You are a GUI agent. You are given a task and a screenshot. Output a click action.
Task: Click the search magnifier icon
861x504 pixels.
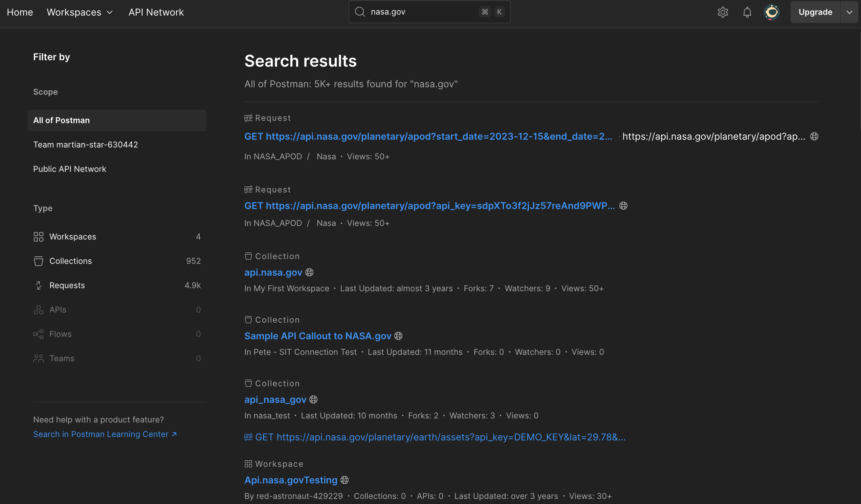click(x=360, y=12)
